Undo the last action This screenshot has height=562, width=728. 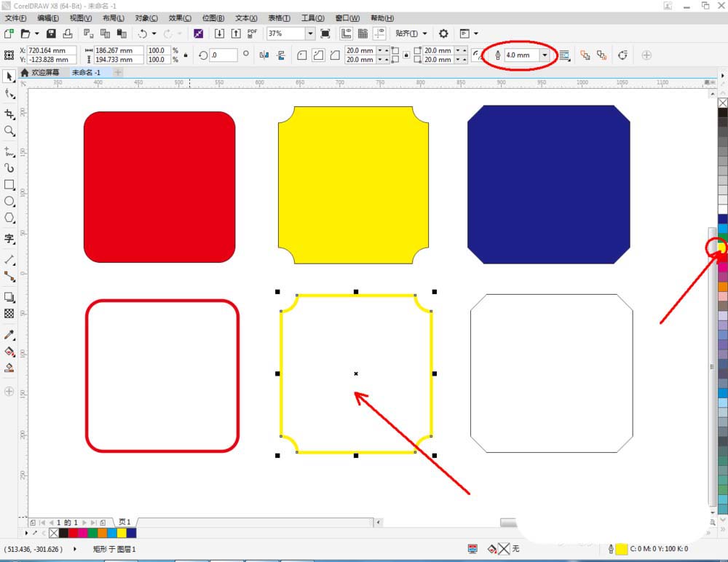pyautogui.click(x=143, y=33)
